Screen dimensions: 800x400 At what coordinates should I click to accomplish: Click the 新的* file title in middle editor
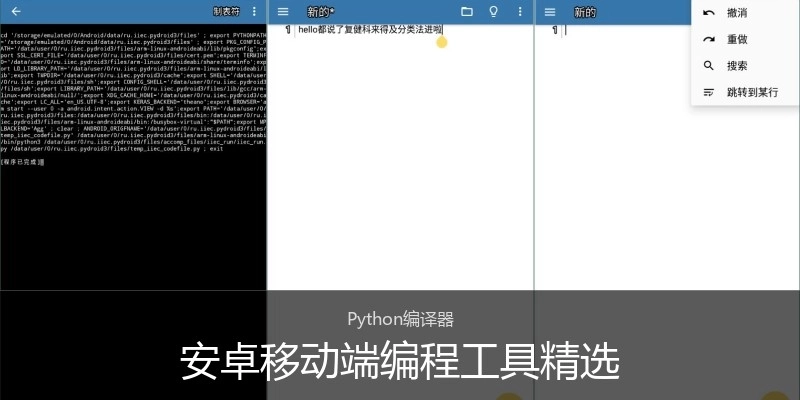321,12
